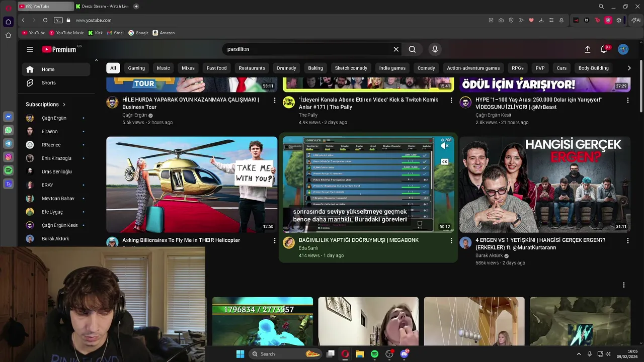The image size is (644, 362).
Task: Open the Opera AI assistant button
Action: (636, 20)
